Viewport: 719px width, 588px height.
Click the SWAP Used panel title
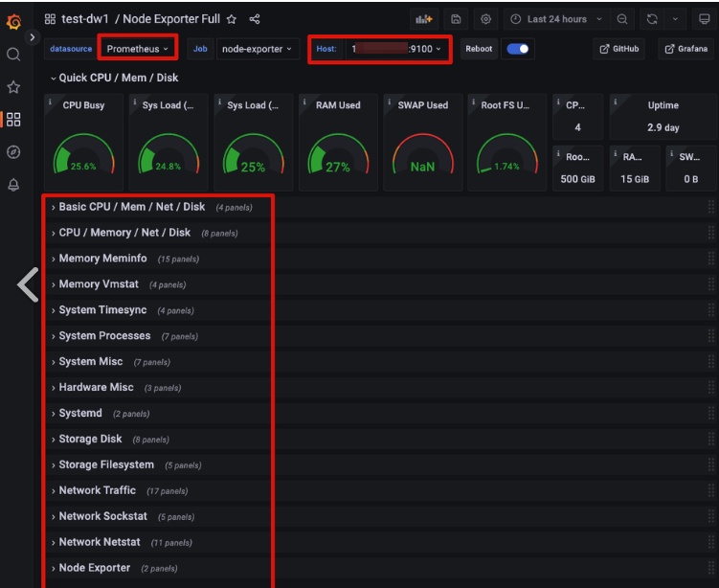(x=423, y=105)
